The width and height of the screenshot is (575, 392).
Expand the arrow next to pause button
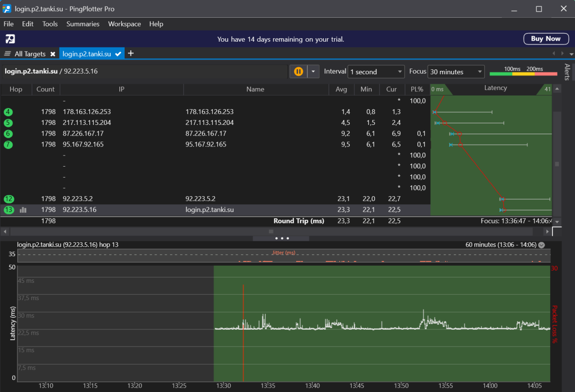313,72
